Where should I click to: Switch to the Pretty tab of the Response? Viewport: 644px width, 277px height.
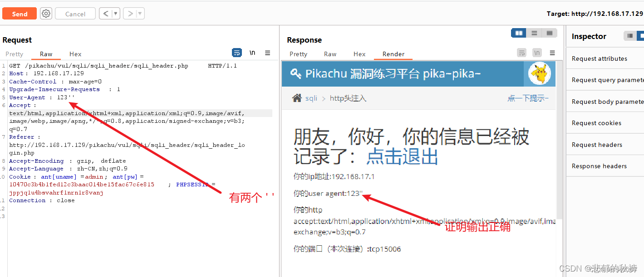coord(298,54)
